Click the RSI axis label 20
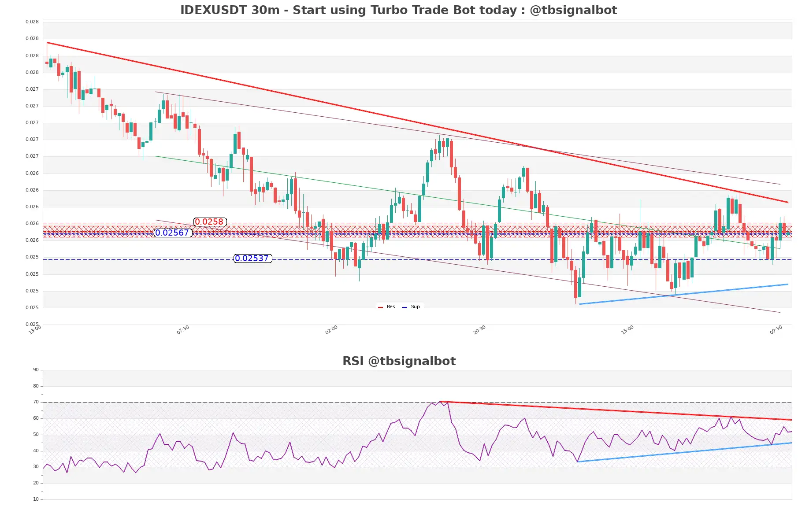 pos(36,483)
